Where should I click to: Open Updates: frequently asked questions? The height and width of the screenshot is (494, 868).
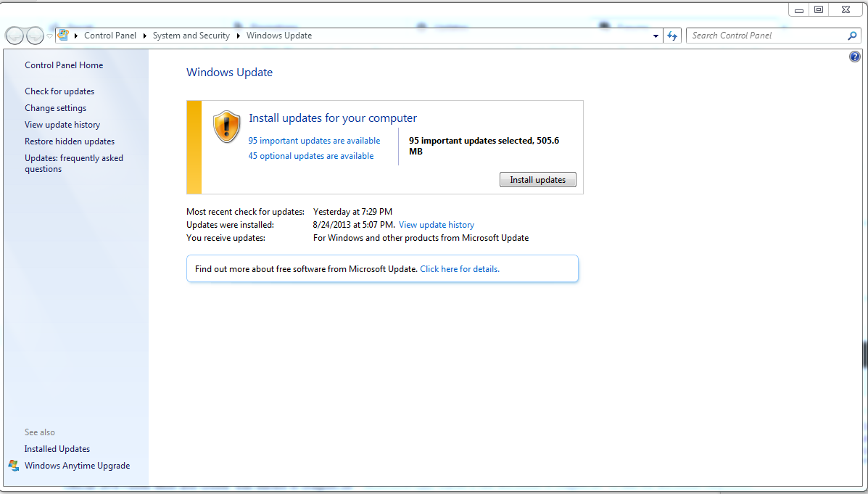(x=74, y=163)
